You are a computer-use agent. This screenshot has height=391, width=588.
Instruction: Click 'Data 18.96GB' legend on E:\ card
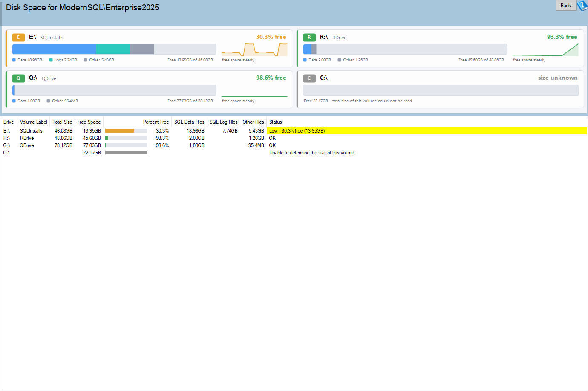click(27, 60)
